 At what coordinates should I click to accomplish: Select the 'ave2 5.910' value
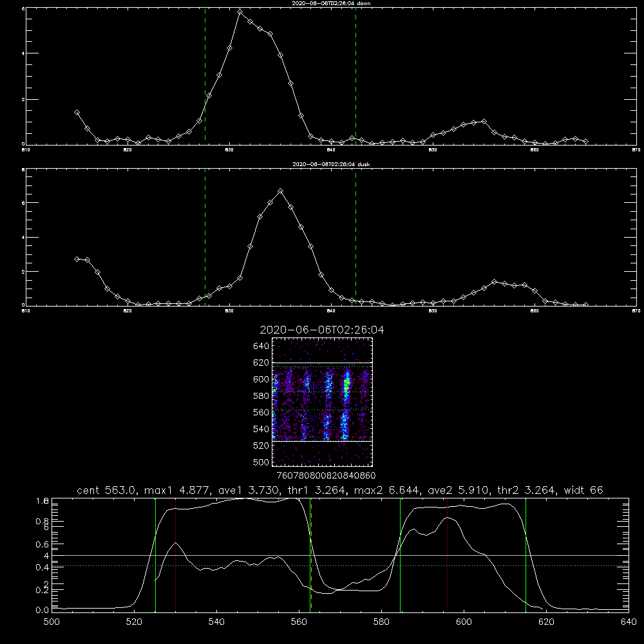coord(459,490)
